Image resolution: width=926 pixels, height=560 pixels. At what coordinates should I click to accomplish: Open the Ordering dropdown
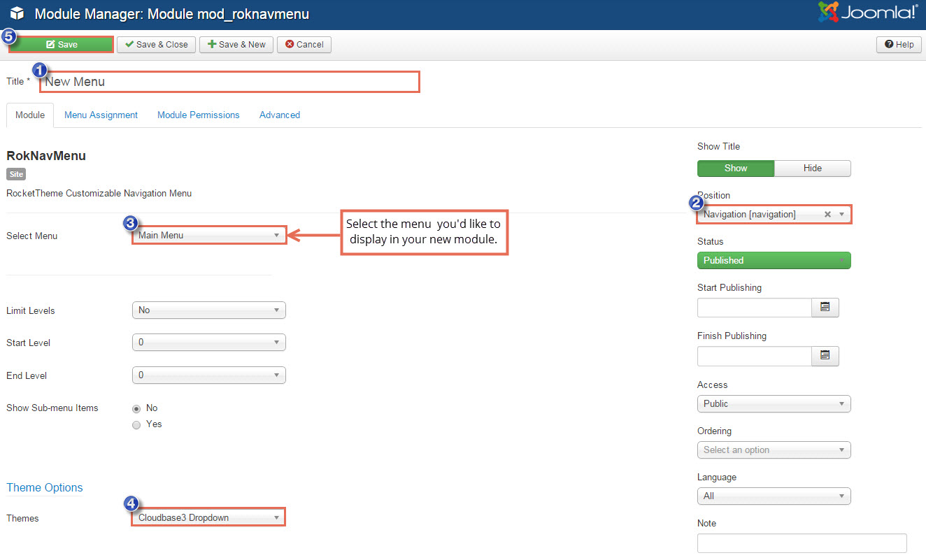pyautogui.click(x=774, y=450)
